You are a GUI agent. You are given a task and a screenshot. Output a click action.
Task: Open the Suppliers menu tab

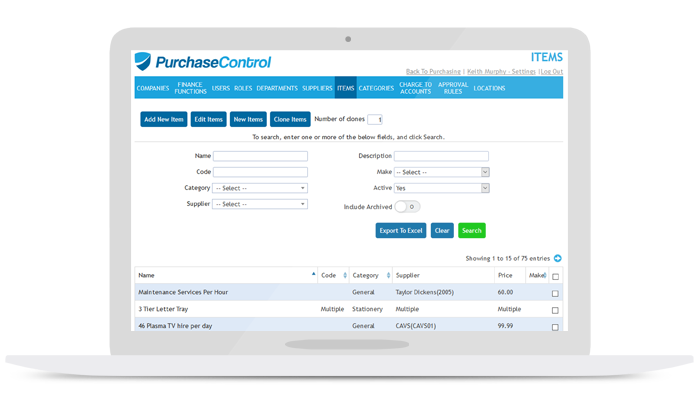[x=317, y=88]
